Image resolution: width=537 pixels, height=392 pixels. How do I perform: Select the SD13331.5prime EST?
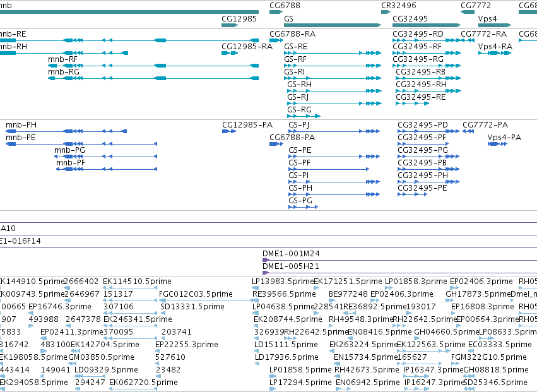coord(162,313)
